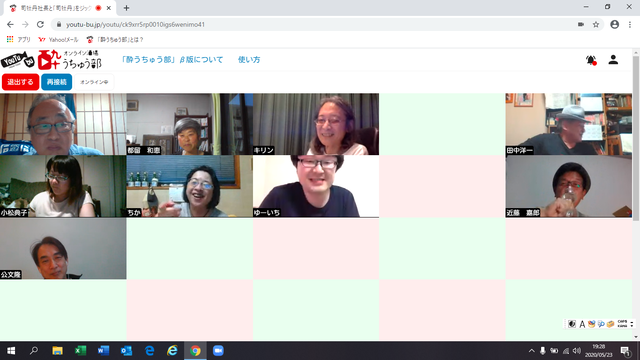
Task: Open File Explorer from the taskbar
Action: (57, 351)
